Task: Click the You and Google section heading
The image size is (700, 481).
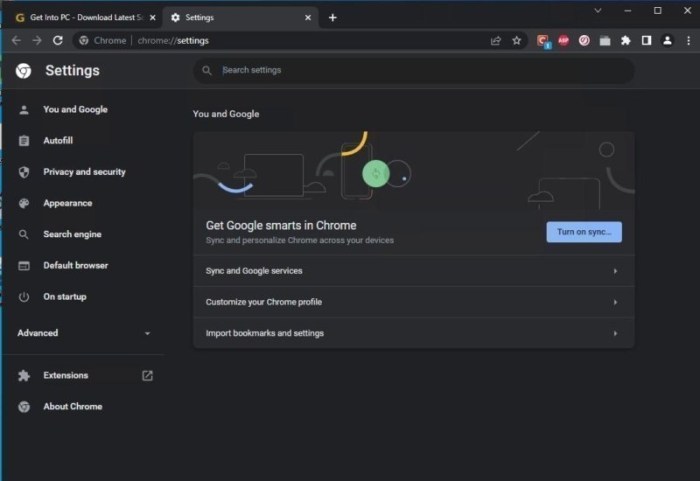Action: tap(226, 114)
